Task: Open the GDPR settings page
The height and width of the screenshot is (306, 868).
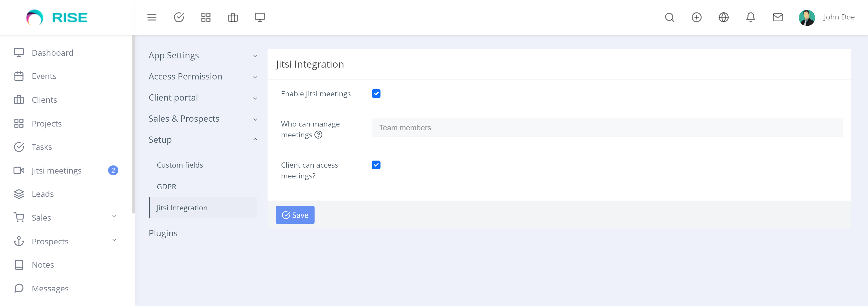Action: [166, 186]
